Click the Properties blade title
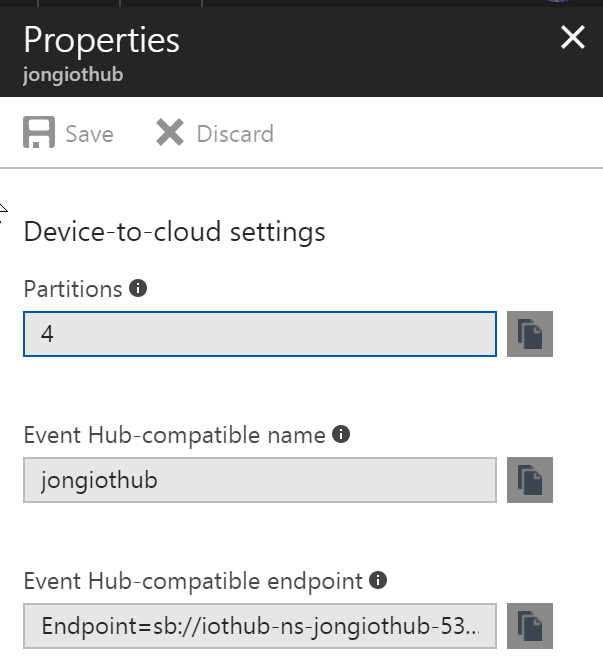The width and height of the screenshot is (603, 660). [x=101, y=40]
